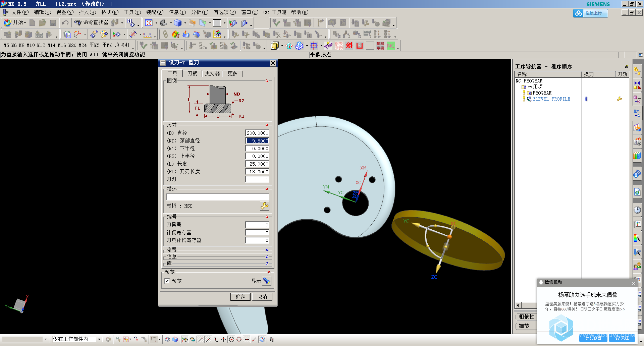This screenshot has height=346, width=644.
Task: Click the (D) 直径 value field
Action: pos(257,133)
